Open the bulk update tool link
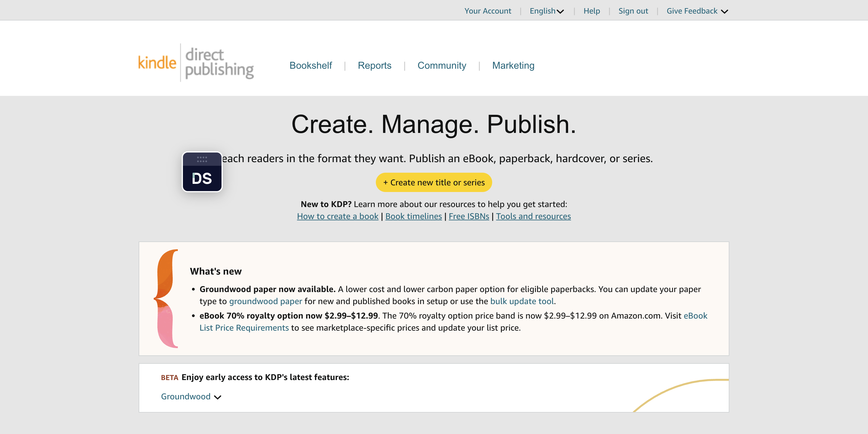The width and height of the screenshot is (868, 434). [x=522, y=301]
